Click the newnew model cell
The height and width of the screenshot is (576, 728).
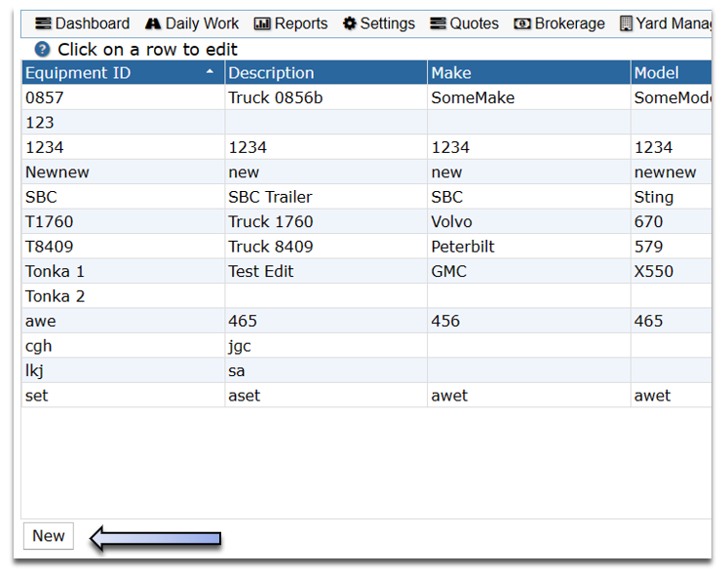(x=671, y=173)
